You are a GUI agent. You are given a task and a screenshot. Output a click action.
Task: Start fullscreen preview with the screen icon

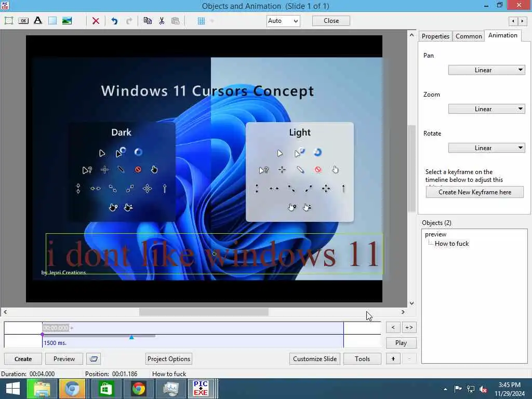pos(94,359)
